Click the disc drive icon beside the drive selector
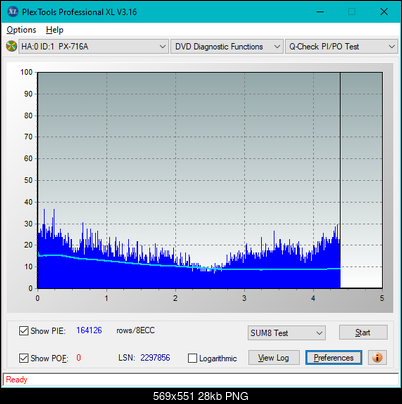 click(x=11, y=46)
